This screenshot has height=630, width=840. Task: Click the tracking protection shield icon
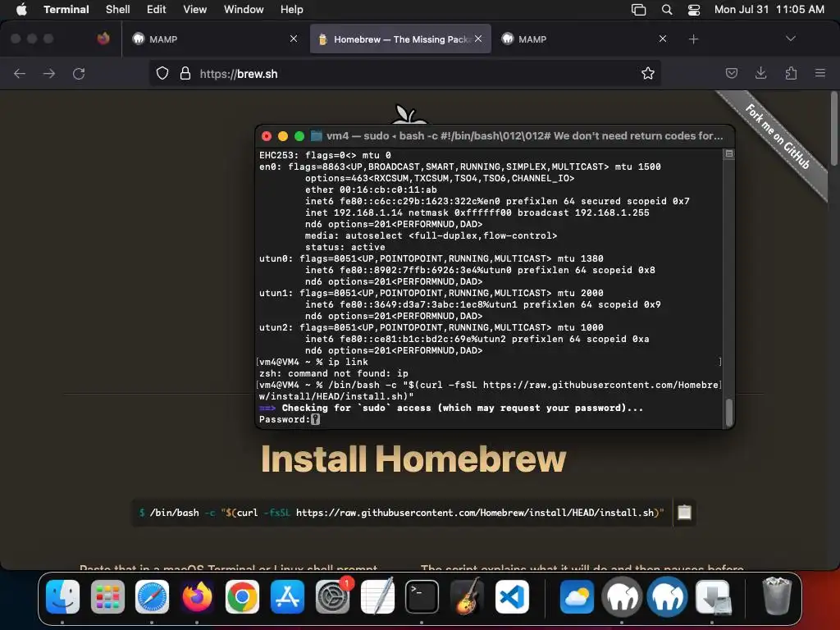click(x=162, y=73)
